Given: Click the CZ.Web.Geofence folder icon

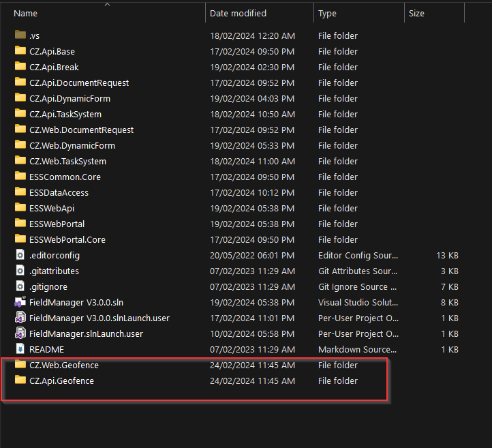Looking at the screenshot, I should [20, 364].
